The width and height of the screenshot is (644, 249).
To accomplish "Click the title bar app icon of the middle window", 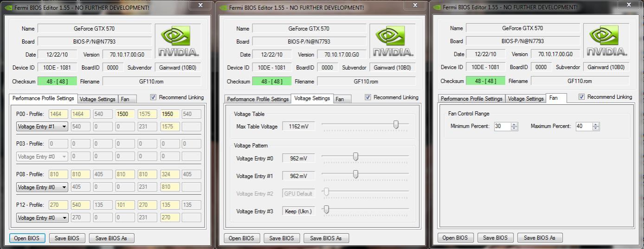I will [223, 7].
